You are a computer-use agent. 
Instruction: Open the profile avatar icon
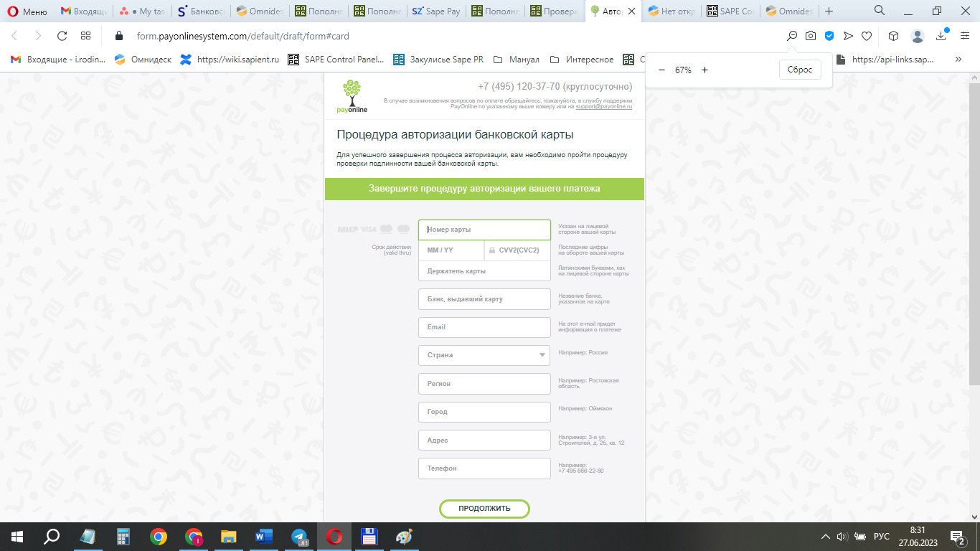[918, 36]
